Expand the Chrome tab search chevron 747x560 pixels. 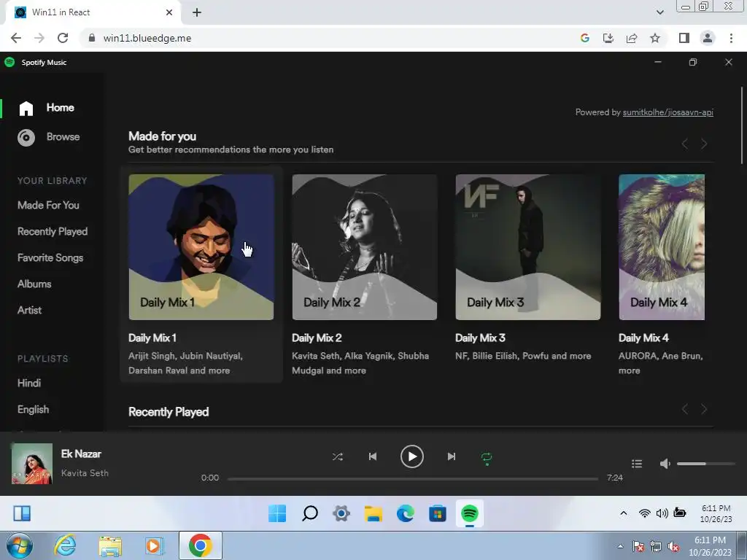click(x=659, y=12)
